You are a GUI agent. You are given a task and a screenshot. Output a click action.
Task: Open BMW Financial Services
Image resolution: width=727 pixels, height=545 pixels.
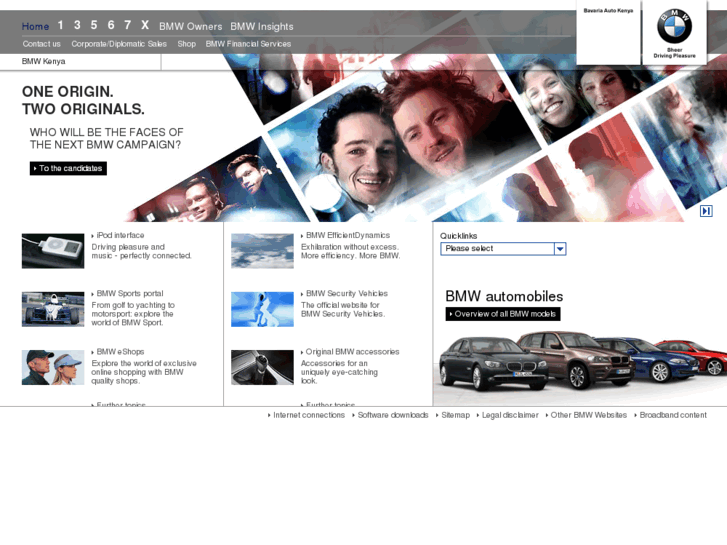(x=249, y=44)
